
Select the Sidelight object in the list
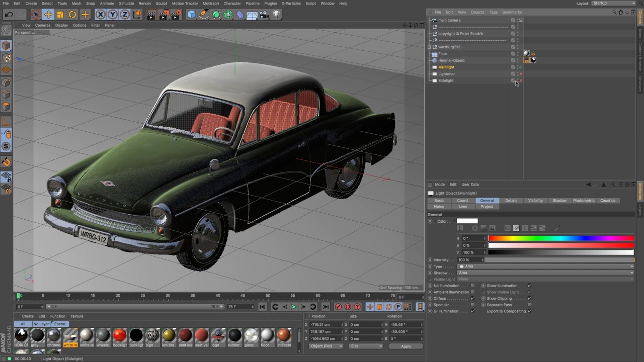446,80
